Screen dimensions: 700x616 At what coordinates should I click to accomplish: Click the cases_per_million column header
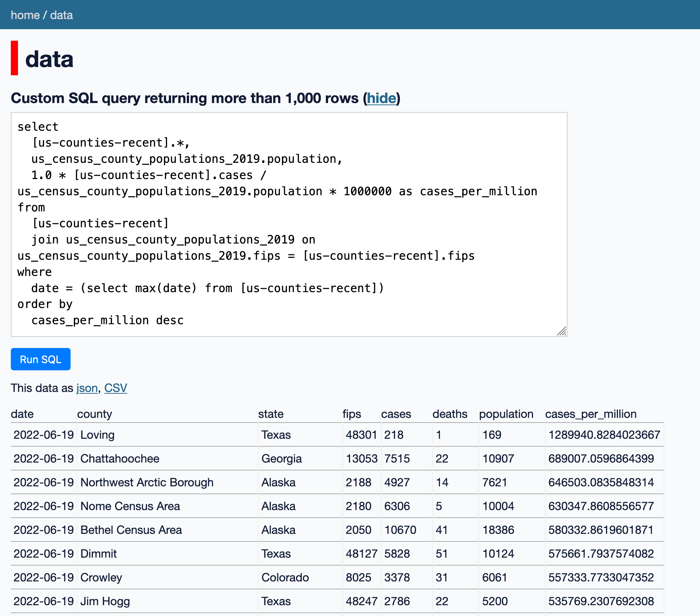591,414
